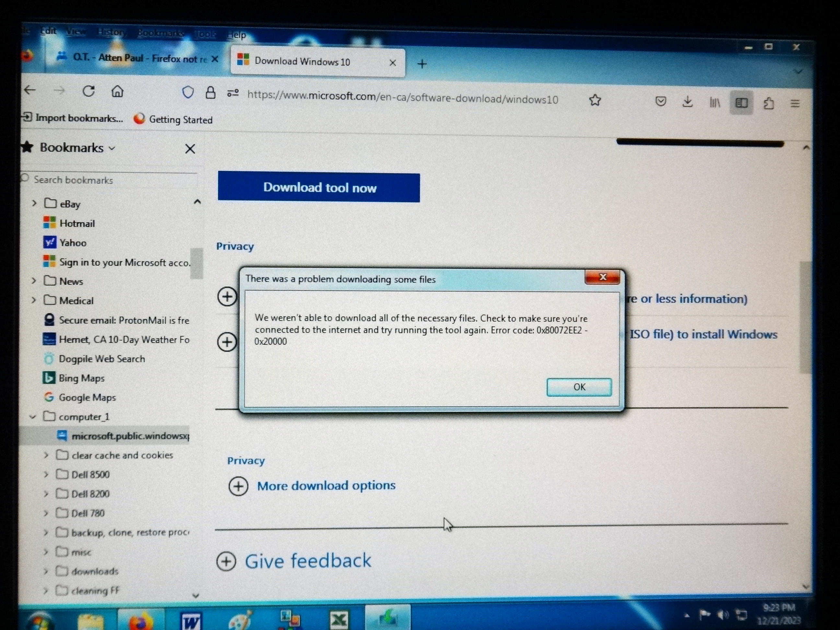Go back with the browser back arrow
Image resolution: width=840 pixels, height=630 pixels.
[x=29, y=90]
